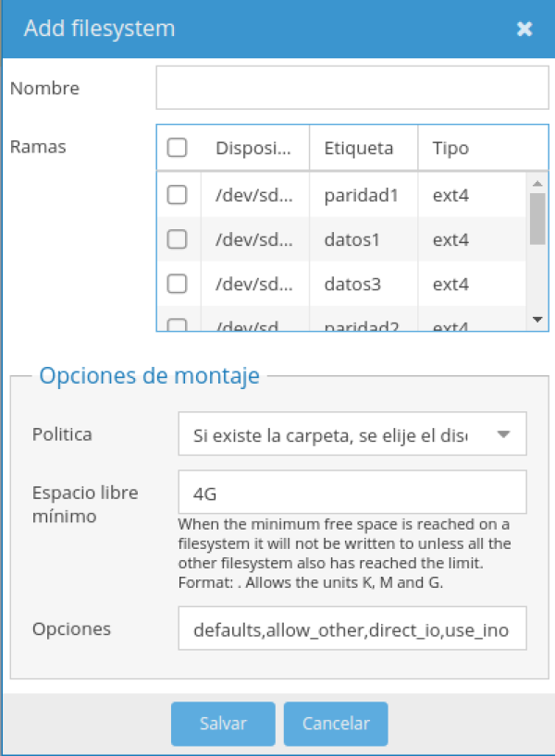Image resolution: width=555 pixels, height=756 pixels.
Task: Open the Politica dropdown arrow
Action: tap(503, 434)
